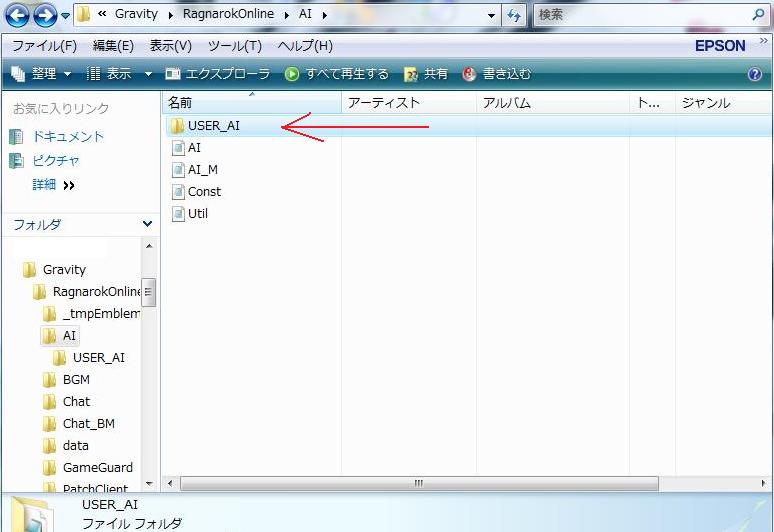Screen dimensions: 774x532
Task: Click the AI breadcrumb segment
Action: (x=305, y=14)
